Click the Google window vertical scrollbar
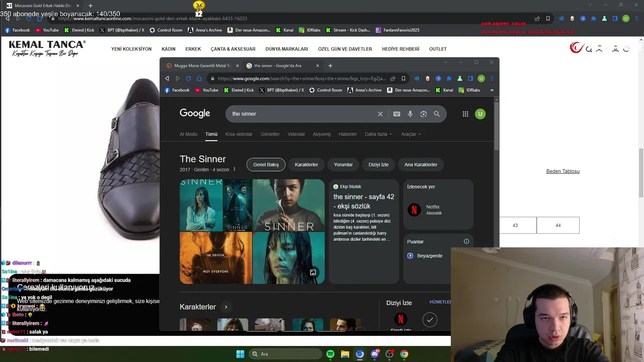Viewport: 644px width, 362px height. [x=497, y=126]
